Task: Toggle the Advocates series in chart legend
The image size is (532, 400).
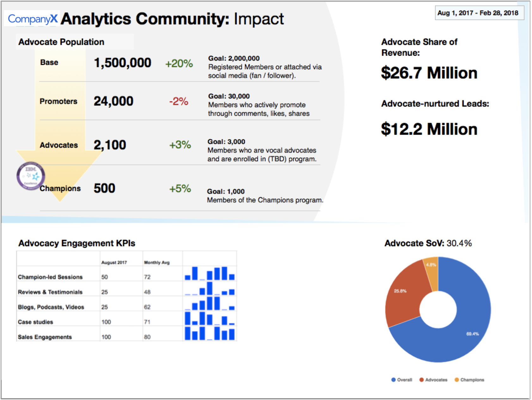Action: point(433,380)
